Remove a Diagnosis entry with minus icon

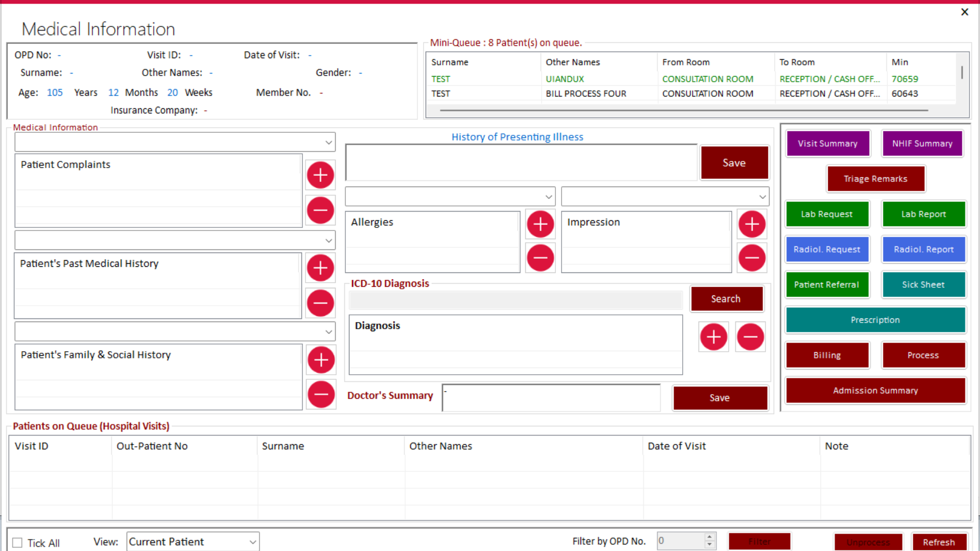pos(750,337)
